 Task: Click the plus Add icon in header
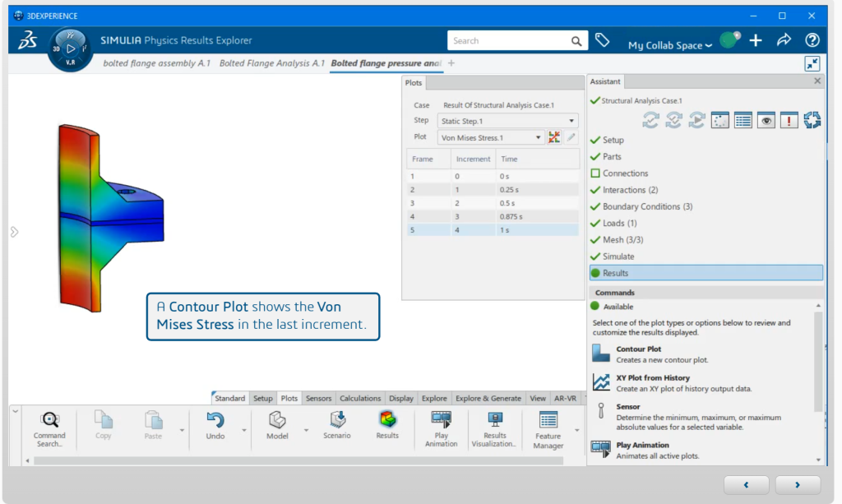click(756, 40)
